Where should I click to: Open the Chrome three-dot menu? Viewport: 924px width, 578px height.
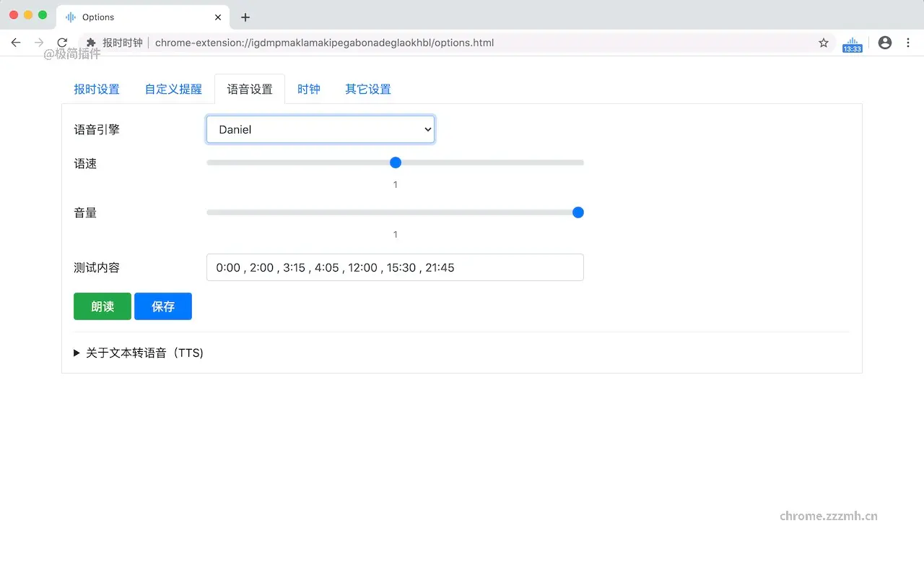click(x=908, y=43)
